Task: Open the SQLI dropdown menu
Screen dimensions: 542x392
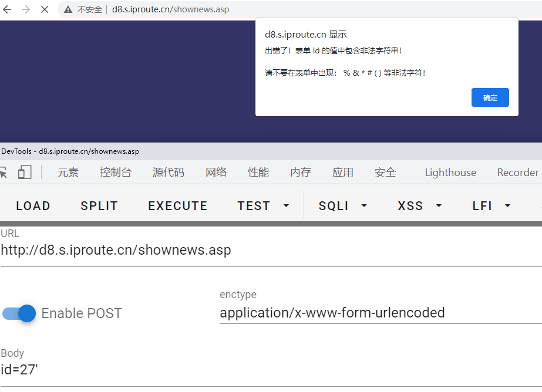Action: click(342, 206)
